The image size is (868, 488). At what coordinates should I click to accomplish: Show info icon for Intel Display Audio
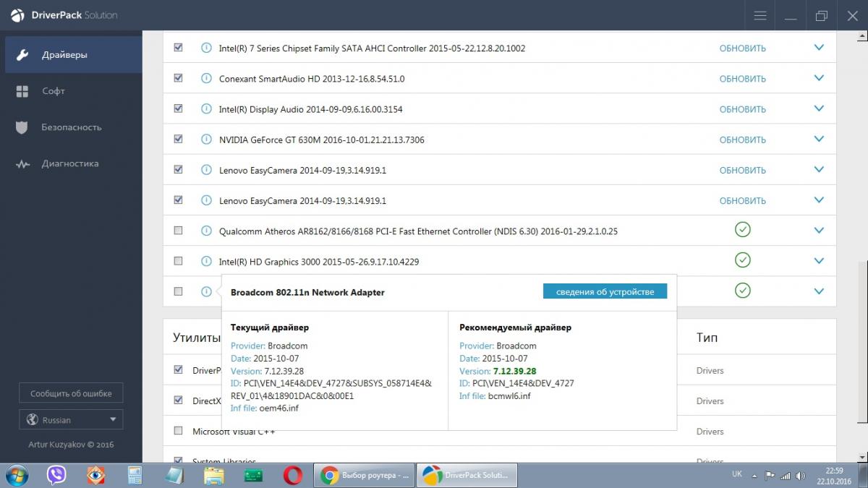[206, 109]
